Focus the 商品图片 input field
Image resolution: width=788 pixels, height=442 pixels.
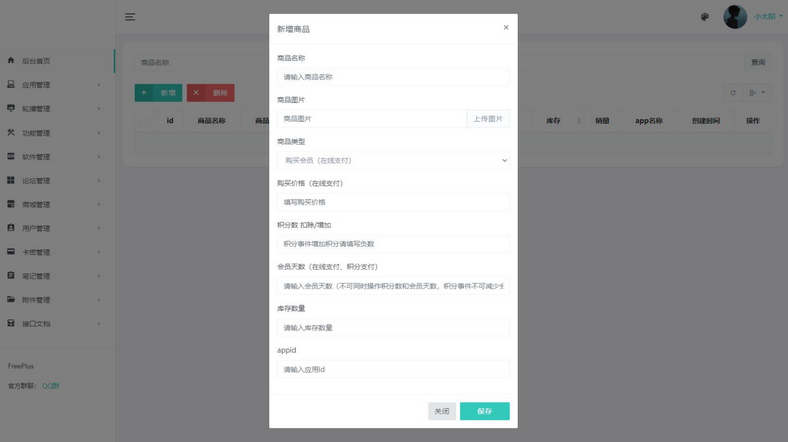pyautogui.click(x=372, y=119)
